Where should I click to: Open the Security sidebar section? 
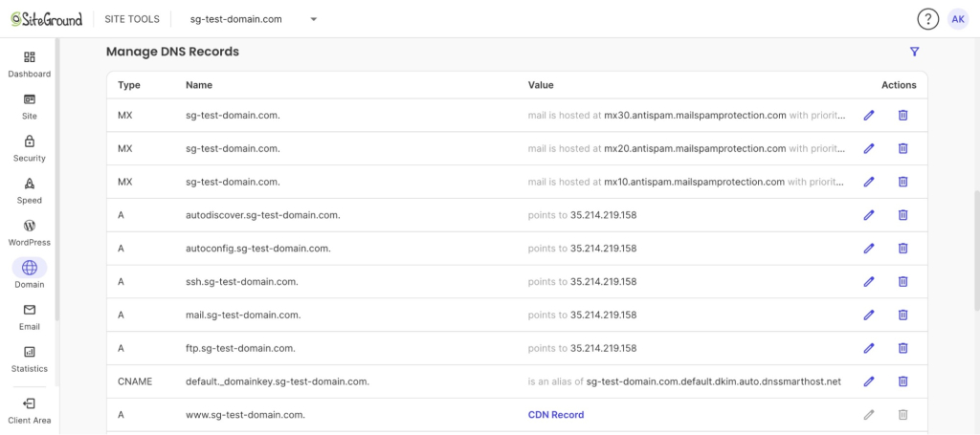click(30, 148)
